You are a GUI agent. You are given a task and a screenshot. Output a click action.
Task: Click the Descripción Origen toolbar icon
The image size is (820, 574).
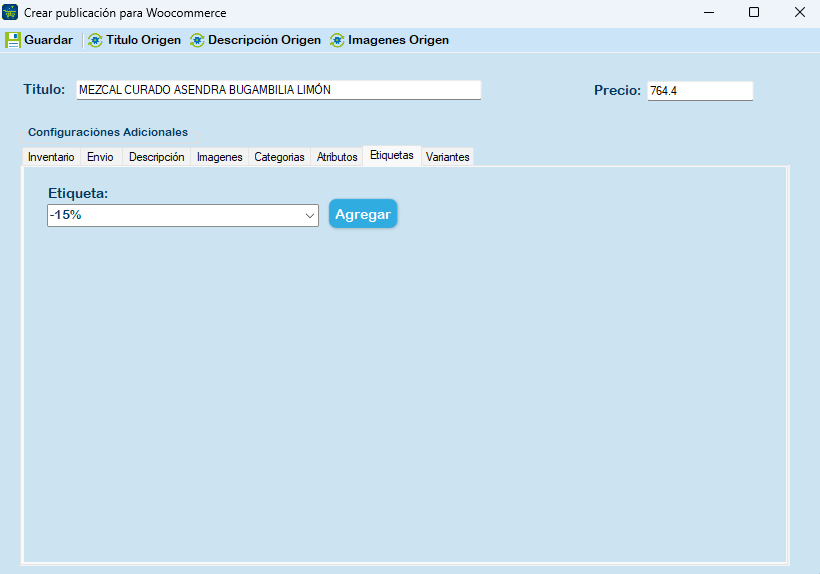point(197,40)
